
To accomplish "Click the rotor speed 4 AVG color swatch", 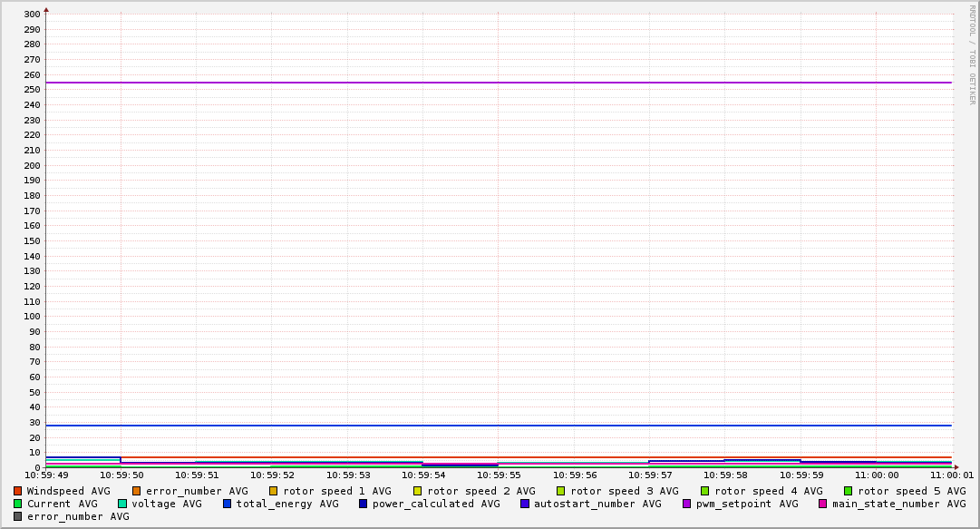I will pos(704,491).
